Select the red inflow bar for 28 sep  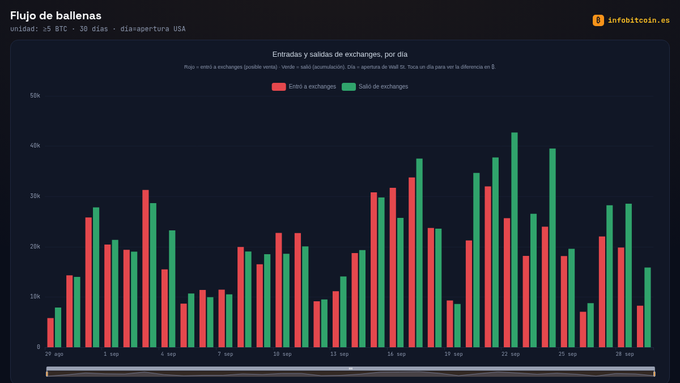(621, 297)
